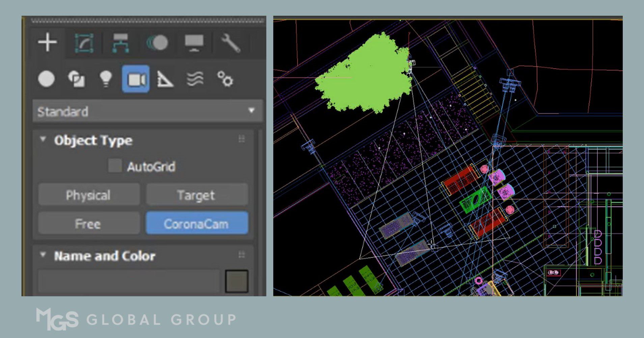Click the Physical camera button

coord(88,195)
